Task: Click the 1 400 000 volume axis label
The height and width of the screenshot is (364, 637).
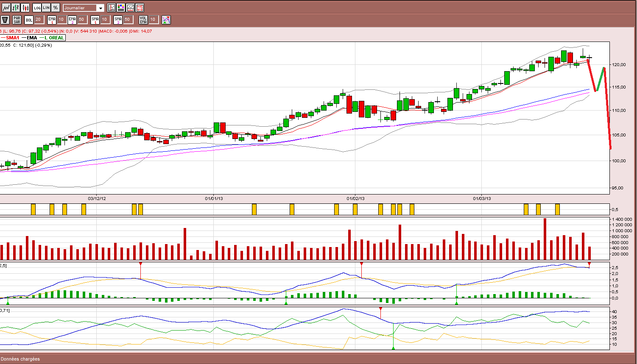Action: pos(622,219)
